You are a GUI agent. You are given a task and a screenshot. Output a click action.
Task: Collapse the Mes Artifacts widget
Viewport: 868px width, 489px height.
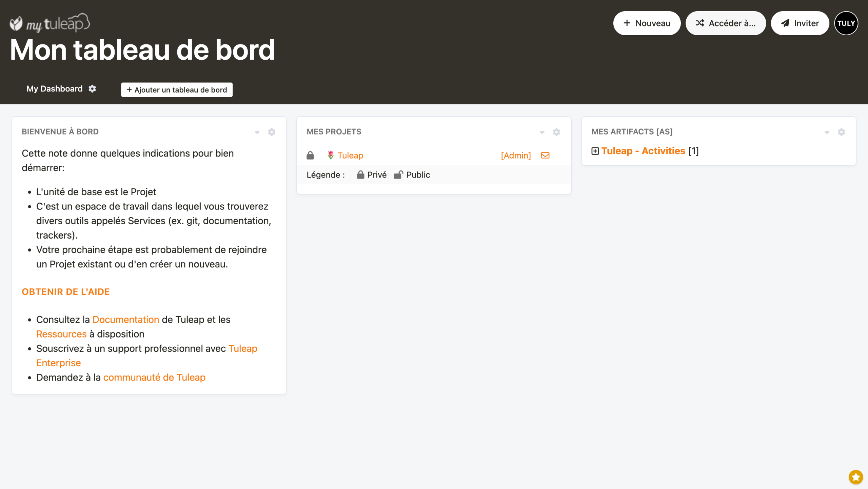tap(827, 132)
